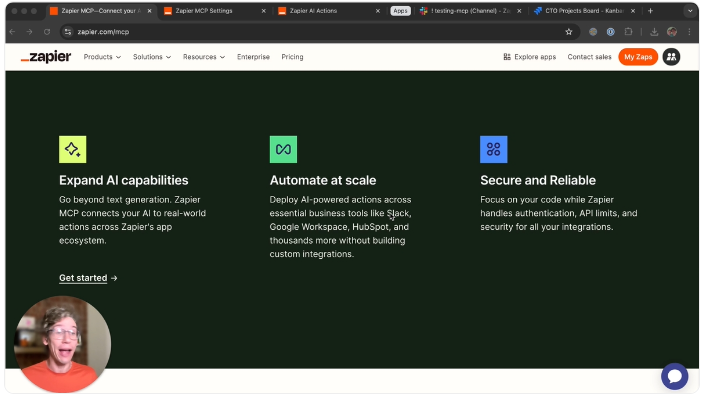Open the browser downloads icon
701x398 pixels.
(654, 32)
